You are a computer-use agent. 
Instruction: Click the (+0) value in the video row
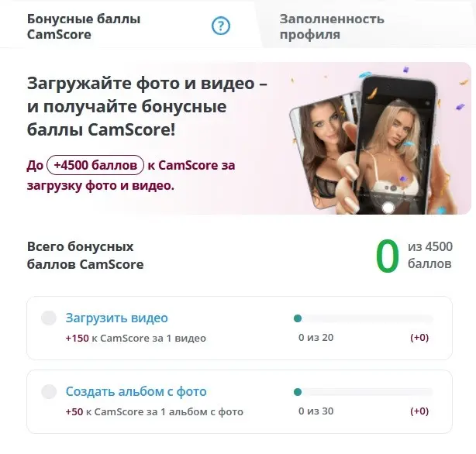(x=419, y=338)
